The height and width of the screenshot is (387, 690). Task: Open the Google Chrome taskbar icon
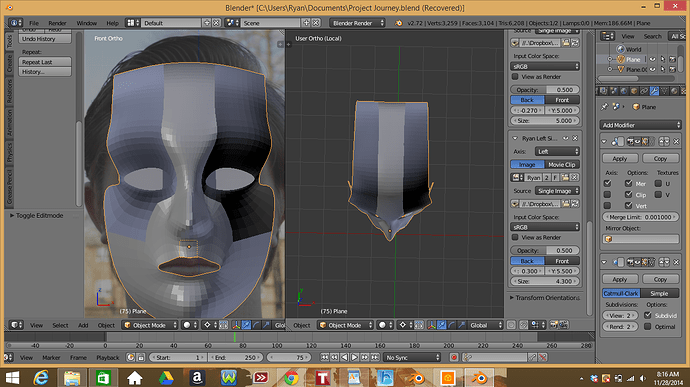291,378
